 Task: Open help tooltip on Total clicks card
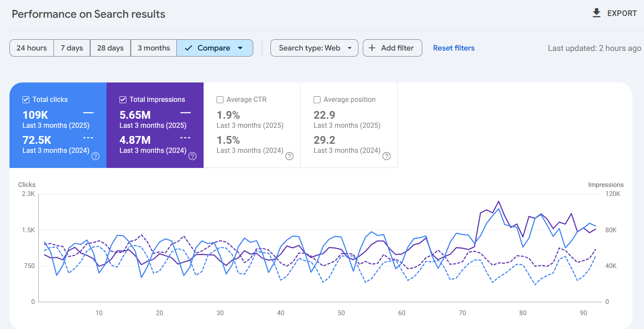95,156
